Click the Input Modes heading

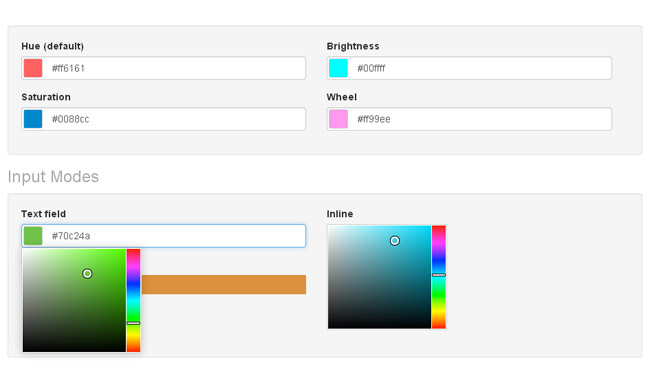[x=53, y=177]
